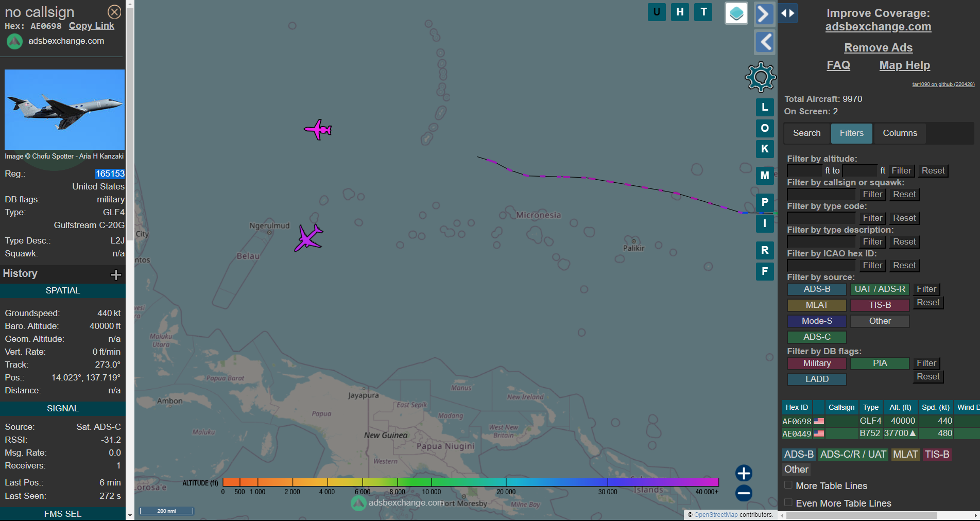Open the FAQ link
The image size is (980, 521).
point(838,65)
